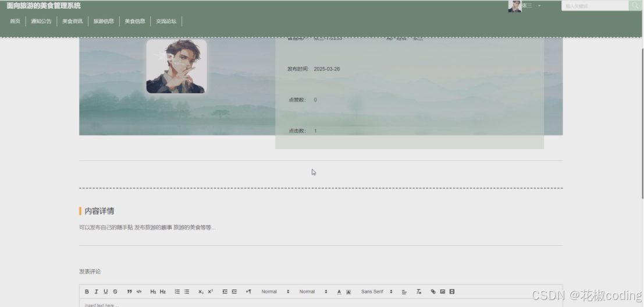Open the font size Normal dropdown
Image resolution: width=644 pixels, height=307 pixels.
tap(275, 291)
